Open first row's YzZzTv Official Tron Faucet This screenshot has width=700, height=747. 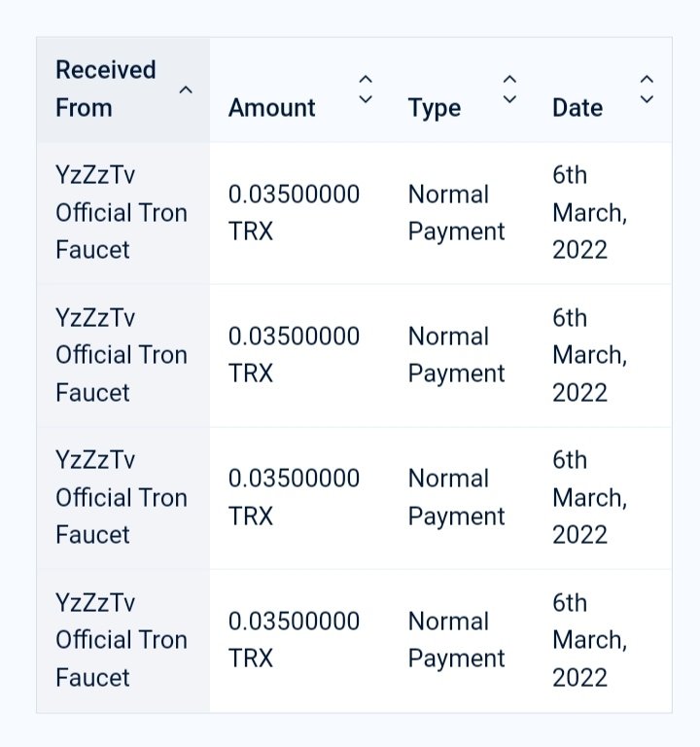click(121, 213)
